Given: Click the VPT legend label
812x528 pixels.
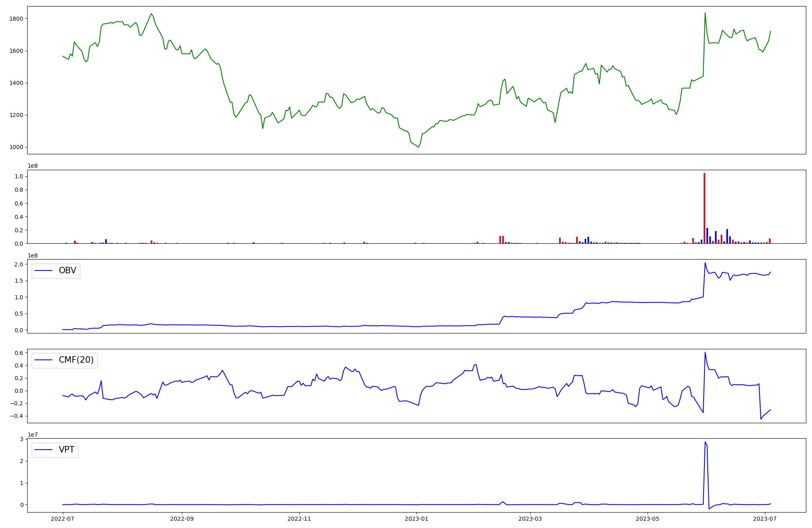Looking at the screenshot, I should [x=67, y=450].
